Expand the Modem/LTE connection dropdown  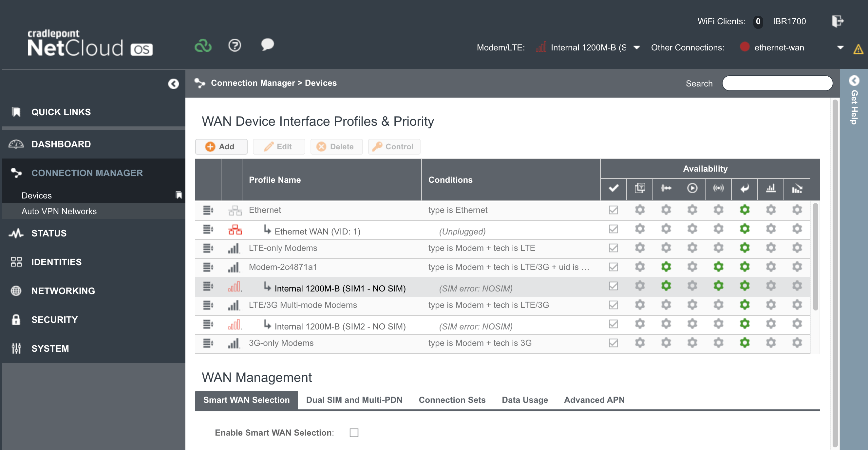click(636, 47)
